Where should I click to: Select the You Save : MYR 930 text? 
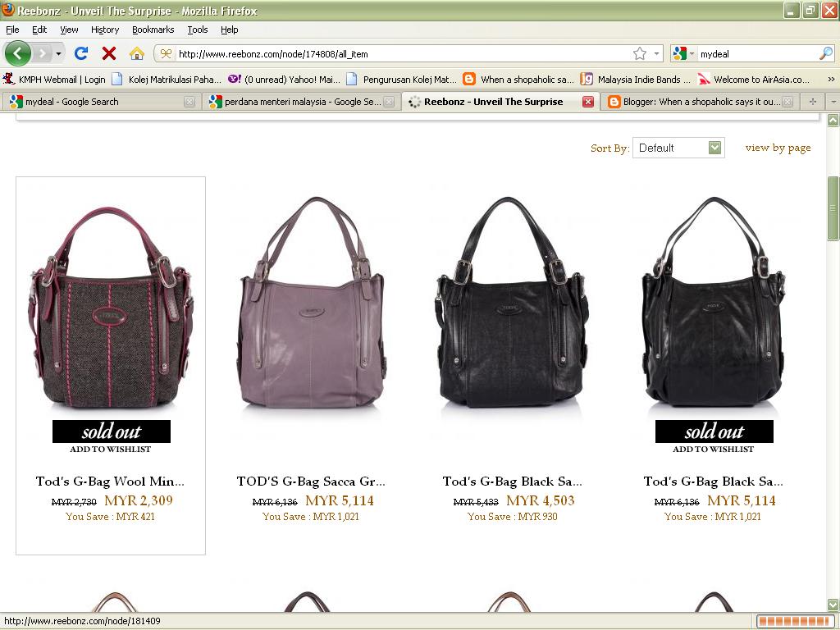click(513, 517)
